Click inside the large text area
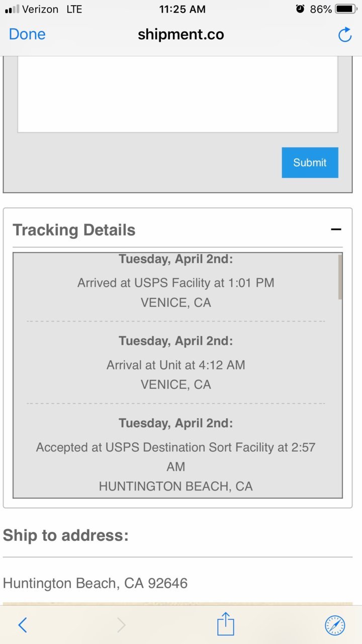Viewport: 362px width, 644px height. [x=177, y=95]
